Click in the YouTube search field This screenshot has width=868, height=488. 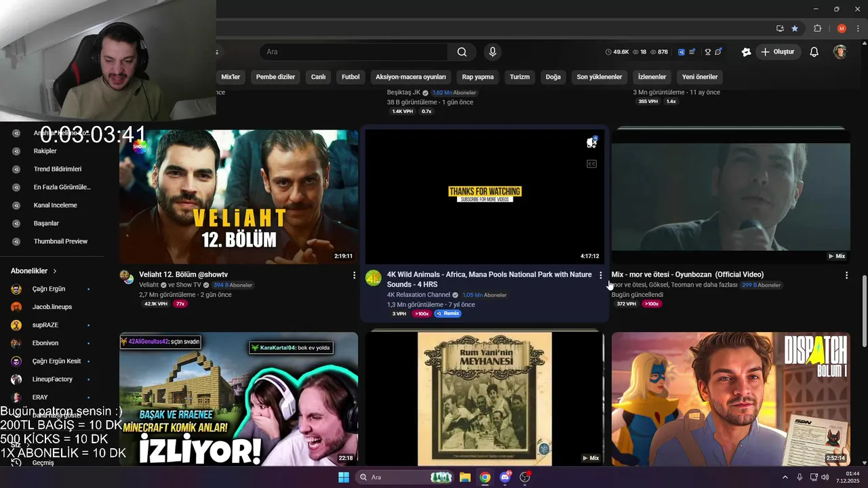354,52
